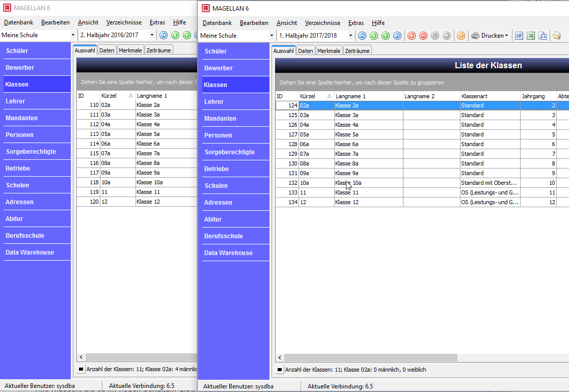Open Abitur in left window sidebar
Screen dimensions: 569x392
tap(37, 219)
